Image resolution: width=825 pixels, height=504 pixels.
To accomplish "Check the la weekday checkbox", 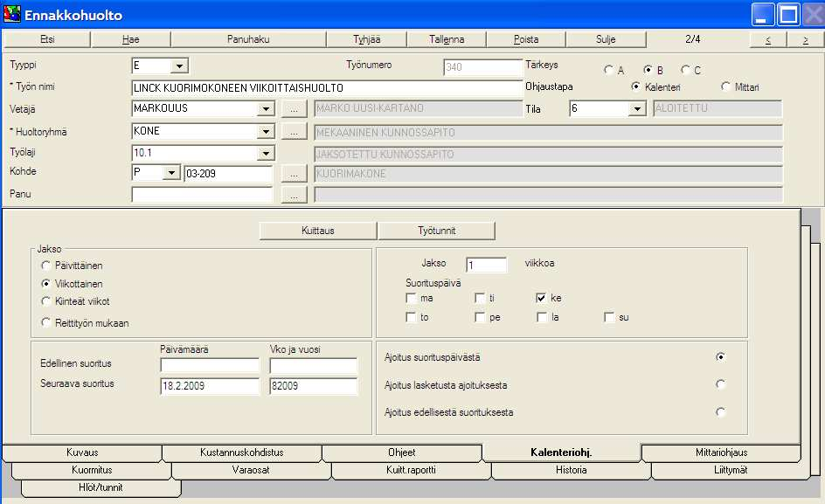I will coord(542,317).
